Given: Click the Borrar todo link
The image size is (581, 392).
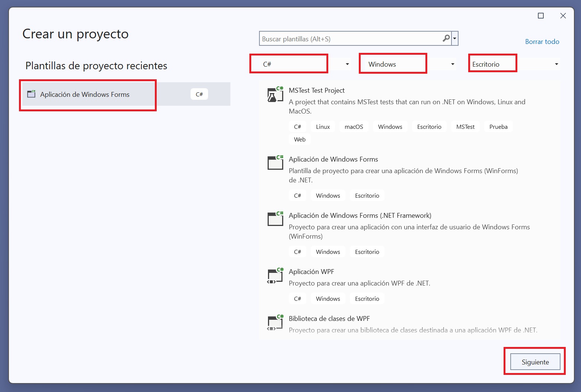Looking at the screenshot, I should 542,42.
